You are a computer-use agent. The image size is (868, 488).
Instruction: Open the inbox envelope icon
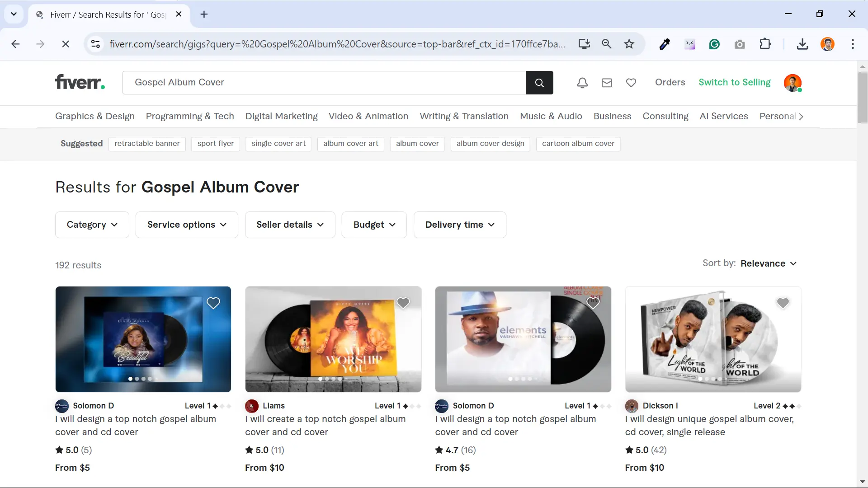pos(607,83)
